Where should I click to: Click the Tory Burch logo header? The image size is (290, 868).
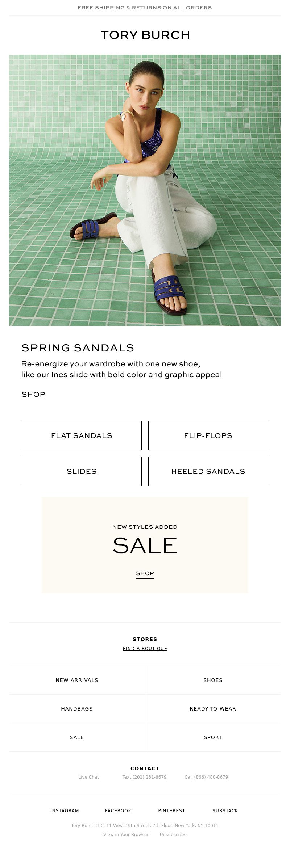145,35
